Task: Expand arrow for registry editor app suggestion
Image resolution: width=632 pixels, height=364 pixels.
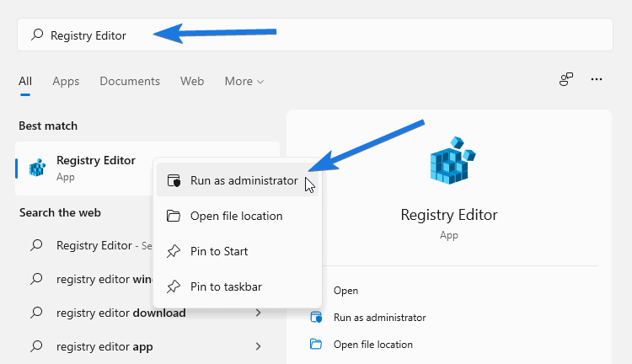Action: pyautogui.click(x=259, y=346)
